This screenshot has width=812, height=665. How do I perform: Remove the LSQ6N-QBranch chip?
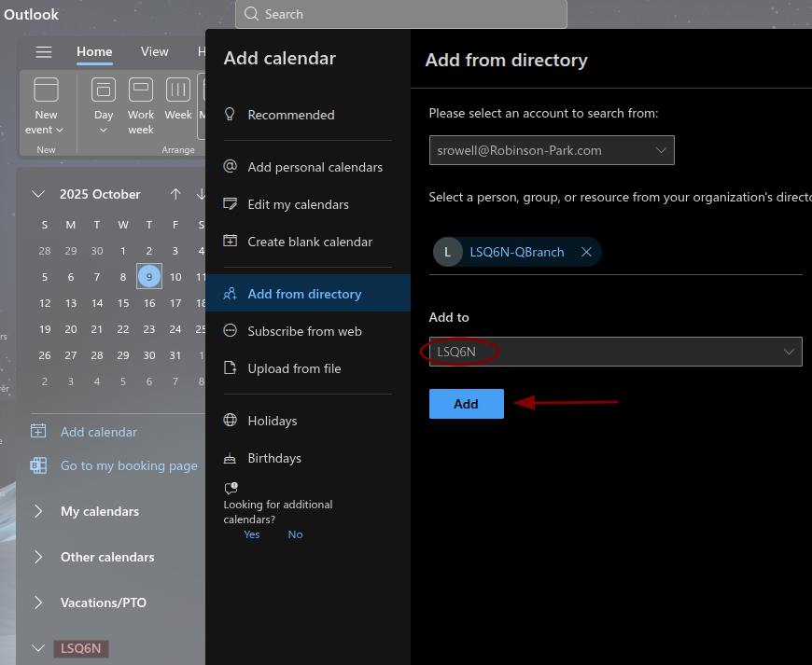point(586,252)
